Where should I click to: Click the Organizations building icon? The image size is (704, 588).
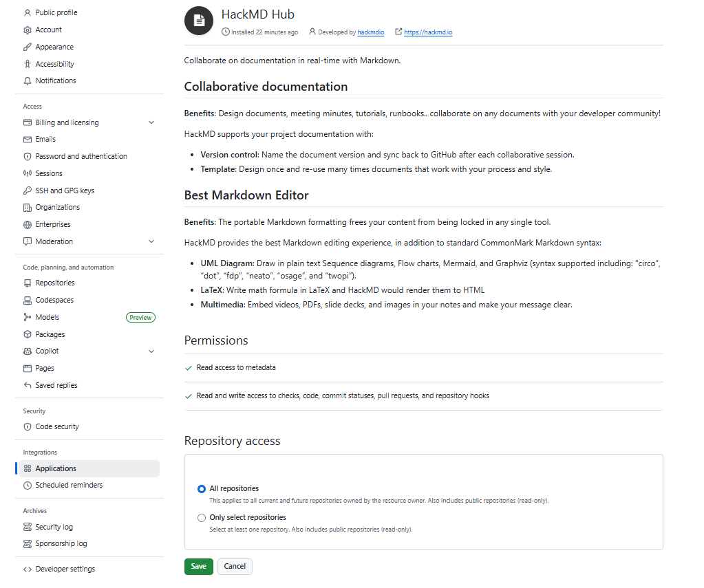[28, 208]
